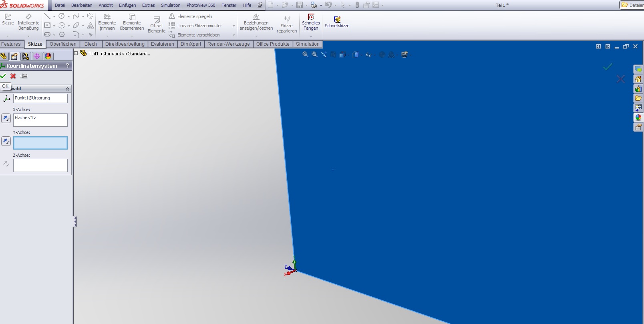Viewport: 644px width, 324px height.
Task: Click Elemente verschieben move tool
Action: (x=195, y=35)
